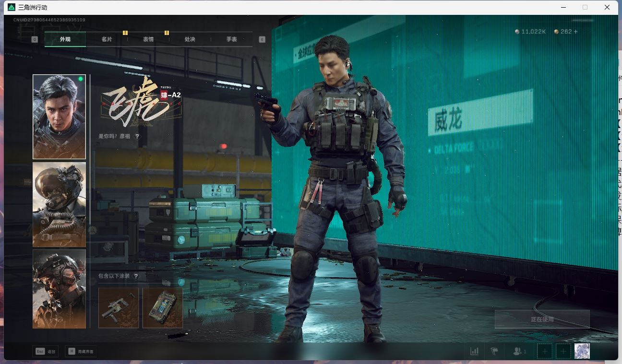Click the second empty squad slot plus
The width and height of the screenshot is (622, 364).
click(x=563, y=351)
